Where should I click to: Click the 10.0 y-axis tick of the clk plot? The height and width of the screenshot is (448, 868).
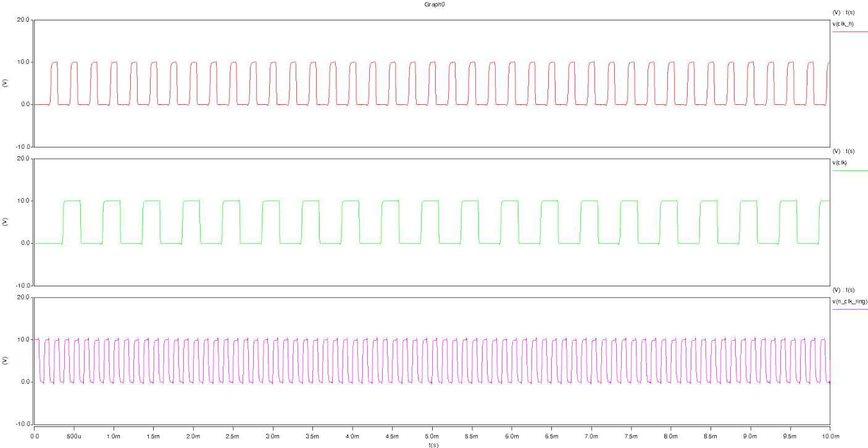tap(23, 201)
